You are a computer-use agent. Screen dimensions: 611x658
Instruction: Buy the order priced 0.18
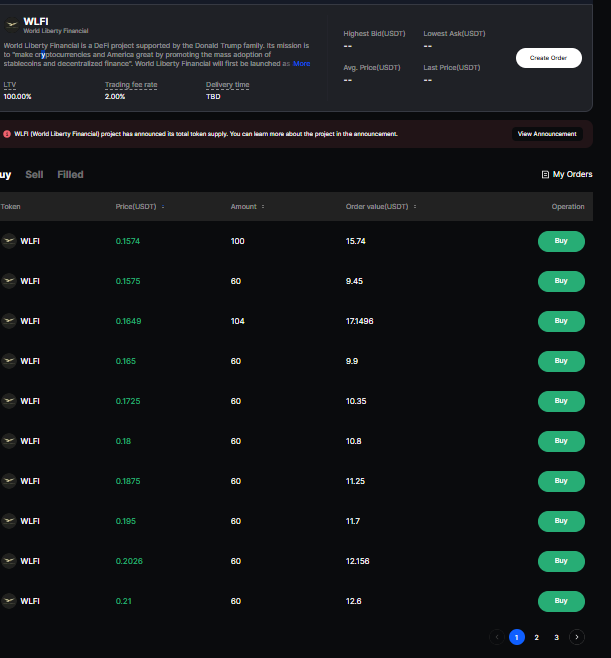click(561, 441)
